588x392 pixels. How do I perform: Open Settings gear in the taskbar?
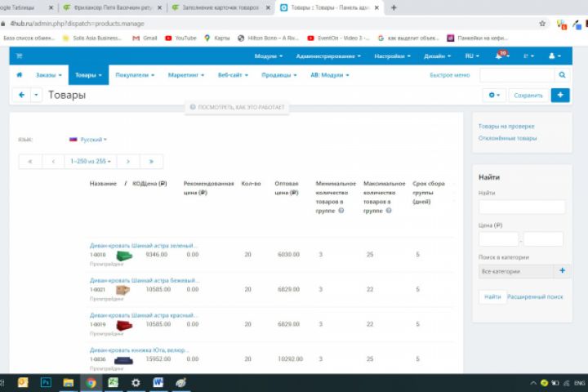click(x=136, y=383)
